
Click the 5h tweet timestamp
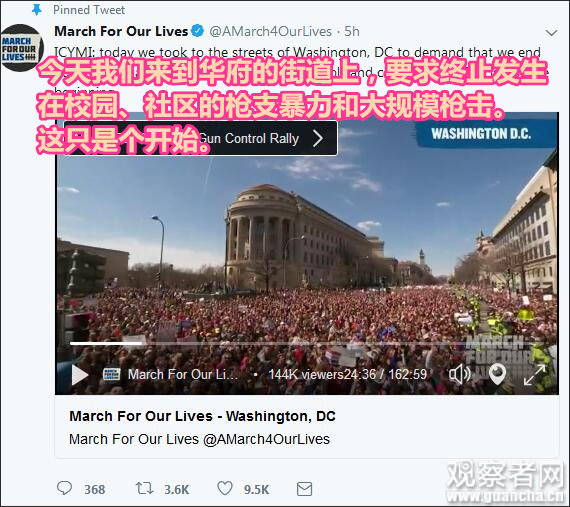[352, 32]
